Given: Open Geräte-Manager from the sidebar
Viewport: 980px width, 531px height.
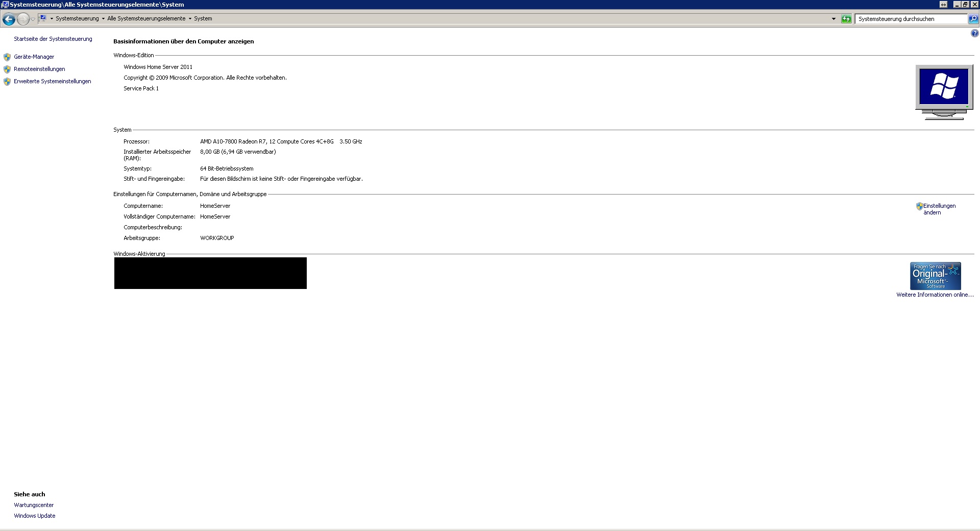Looking at the screenshot, I should click(x=34, y=57).
